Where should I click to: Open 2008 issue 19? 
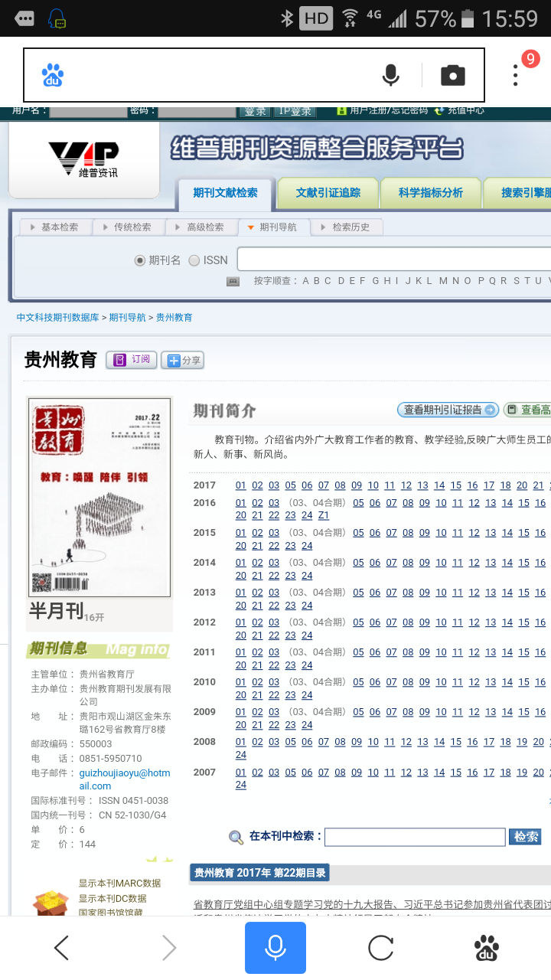[x=522, y=742]
